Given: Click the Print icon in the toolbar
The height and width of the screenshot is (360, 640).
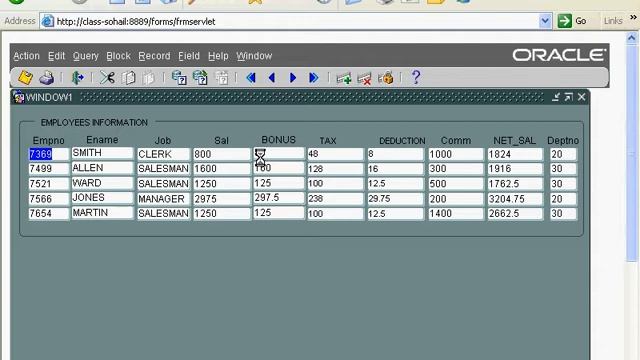Looking at the screenshot, I should (x=47, y=78).
